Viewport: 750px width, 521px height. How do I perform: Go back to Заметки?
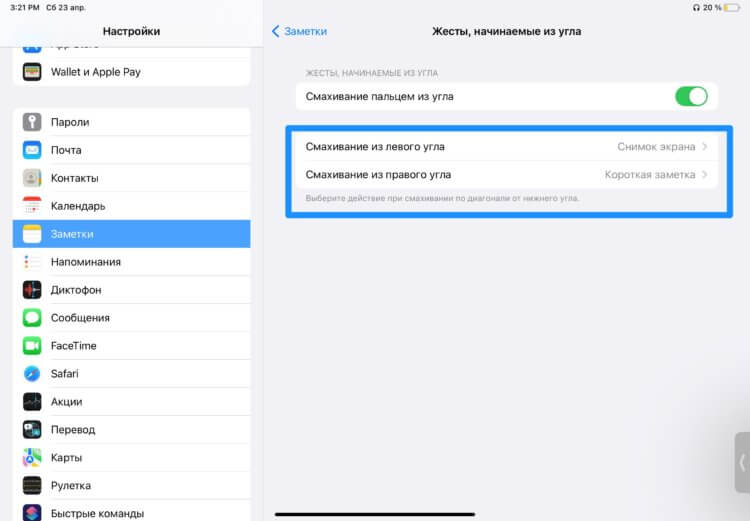pos(299,31)
